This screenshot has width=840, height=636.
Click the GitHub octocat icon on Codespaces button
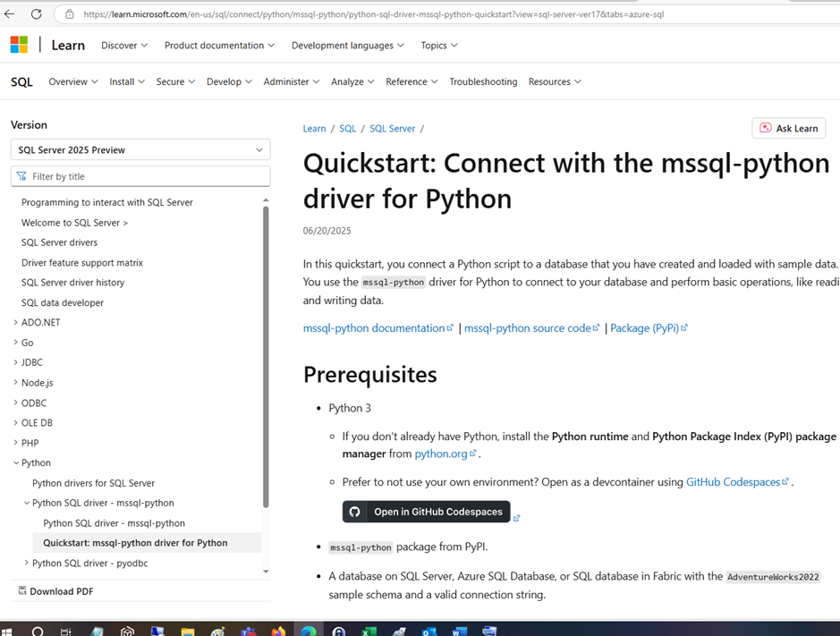pos(354,512)
